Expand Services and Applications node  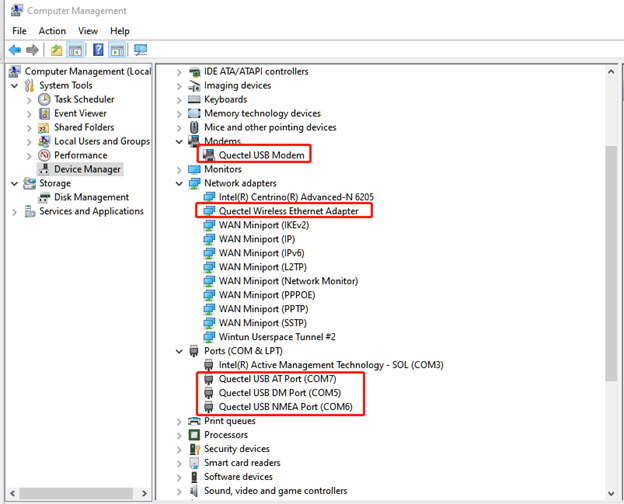tap(15, 212)
